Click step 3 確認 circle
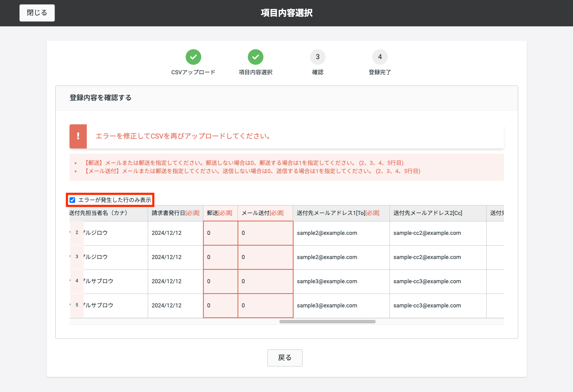This screenshot has height=392, width=573. [x=318, y=57]
